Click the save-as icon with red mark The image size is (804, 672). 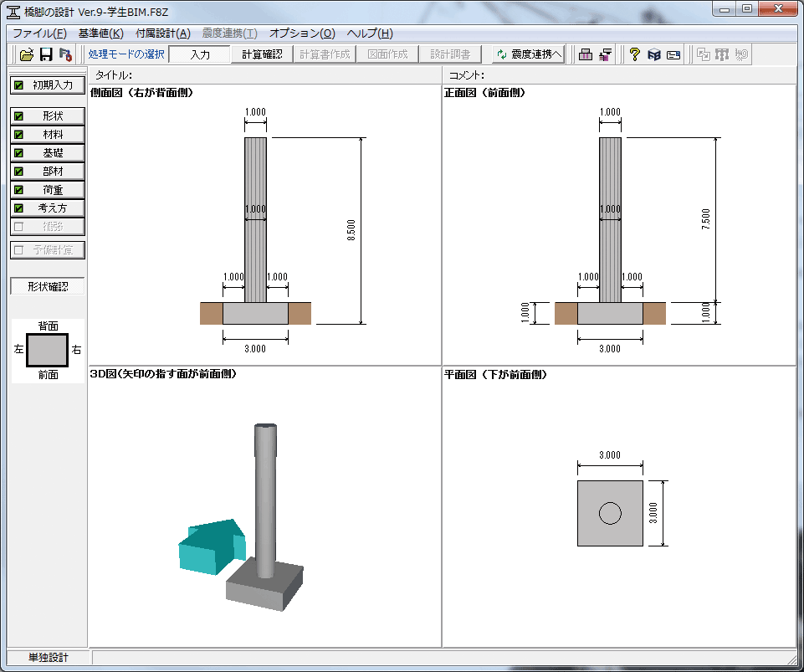click(x=65, y=54)
